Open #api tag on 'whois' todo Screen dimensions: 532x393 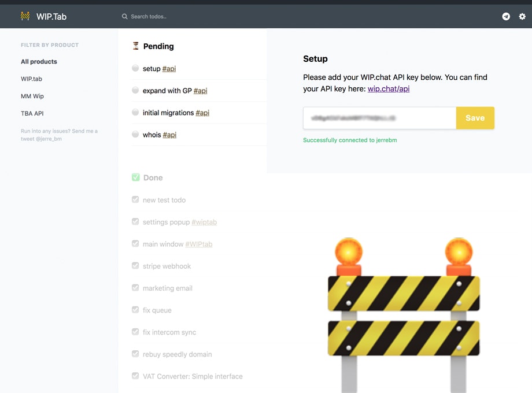point(169,135)
